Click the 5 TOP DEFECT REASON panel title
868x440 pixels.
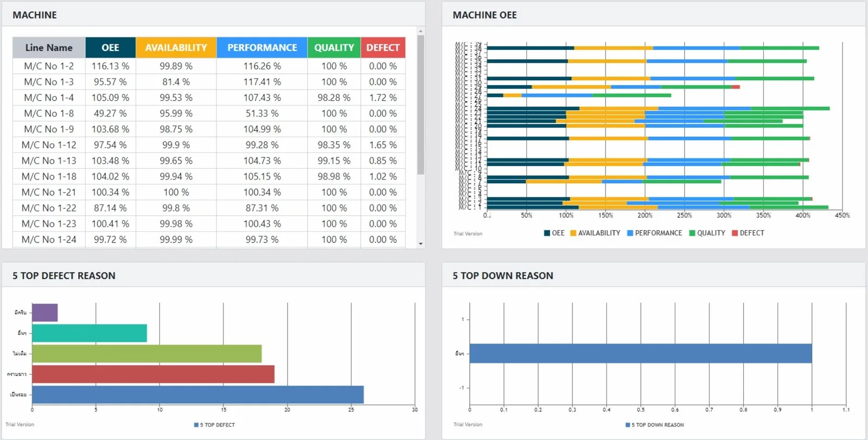[64, 276]
